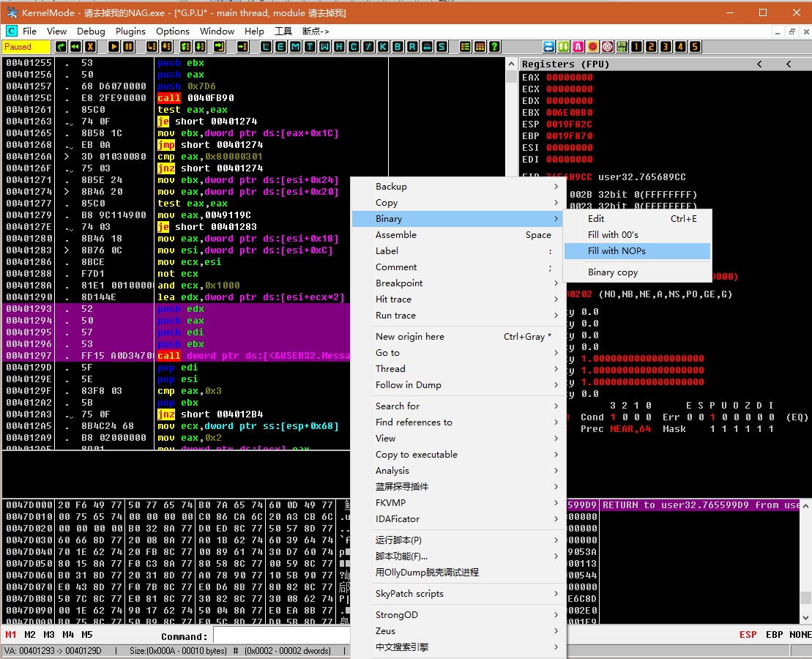The height and width of the screenshot is (659, 812).
Task: Click the M3 button in the command bar
Action: click(x=49, y=635)
